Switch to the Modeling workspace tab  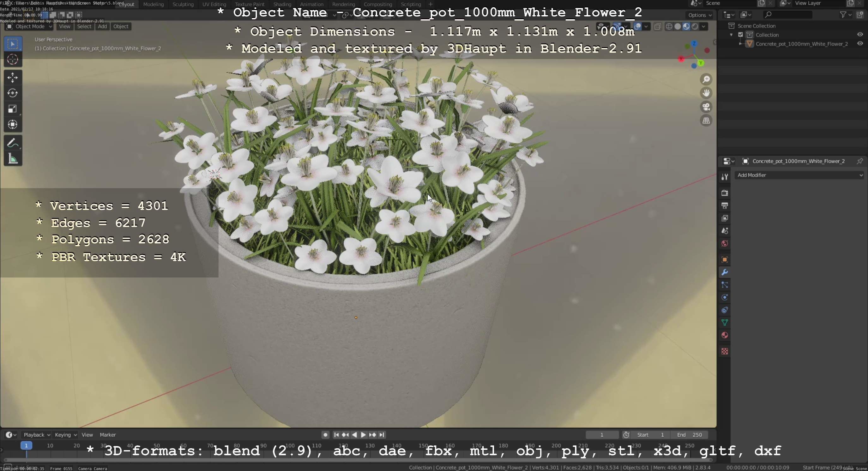coord(153,4)
